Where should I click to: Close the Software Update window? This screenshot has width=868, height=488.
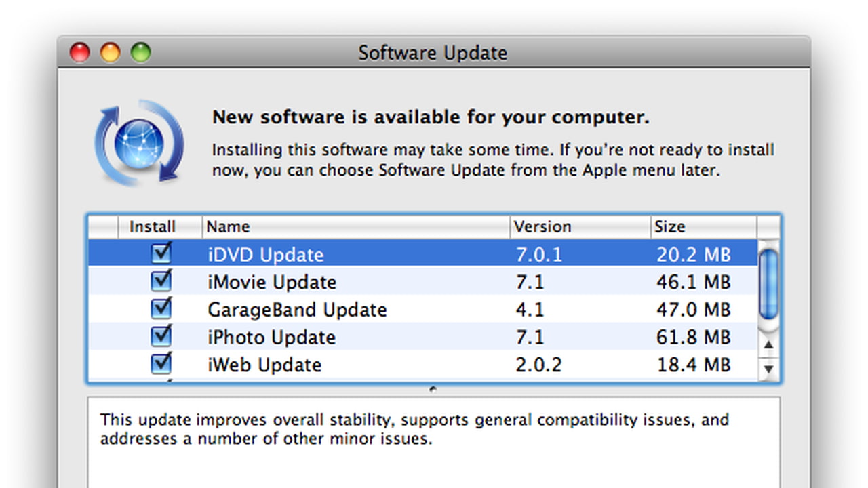coord(80,52)
